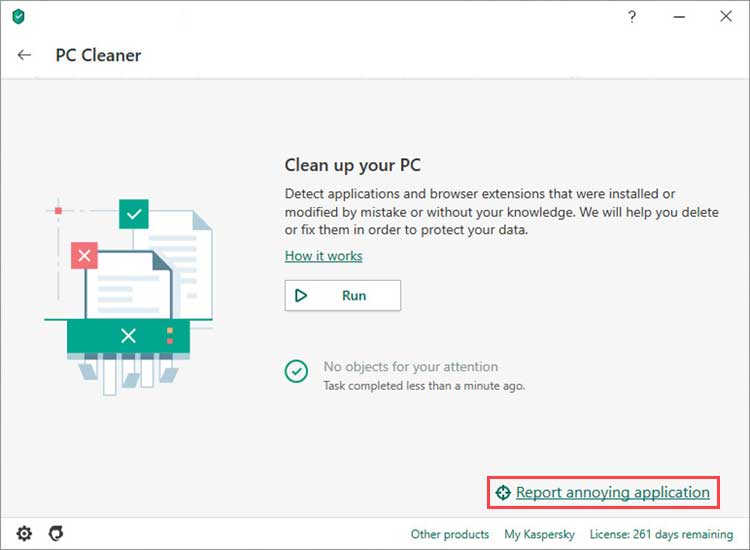
Task: Open settings via the gear icon
Action: point(24,533)
